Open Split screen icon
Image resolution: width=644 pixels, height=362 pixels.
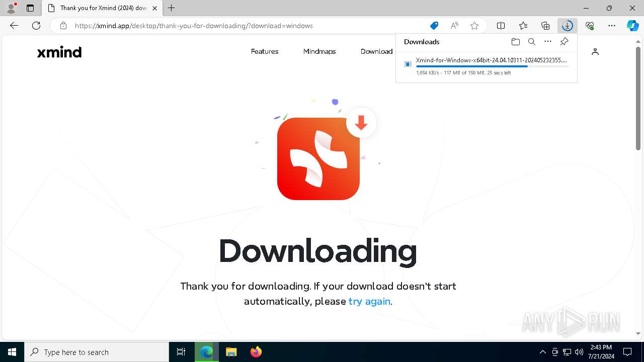click(x=501, y=26)
